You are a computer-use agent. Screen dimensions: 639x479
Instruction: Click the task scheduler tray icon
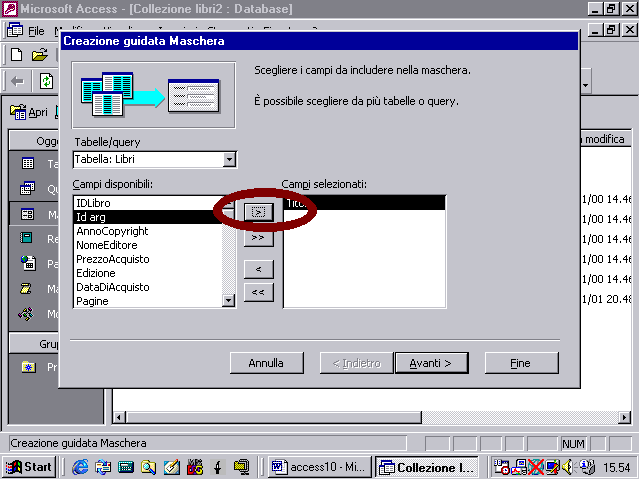click(501, 467)
